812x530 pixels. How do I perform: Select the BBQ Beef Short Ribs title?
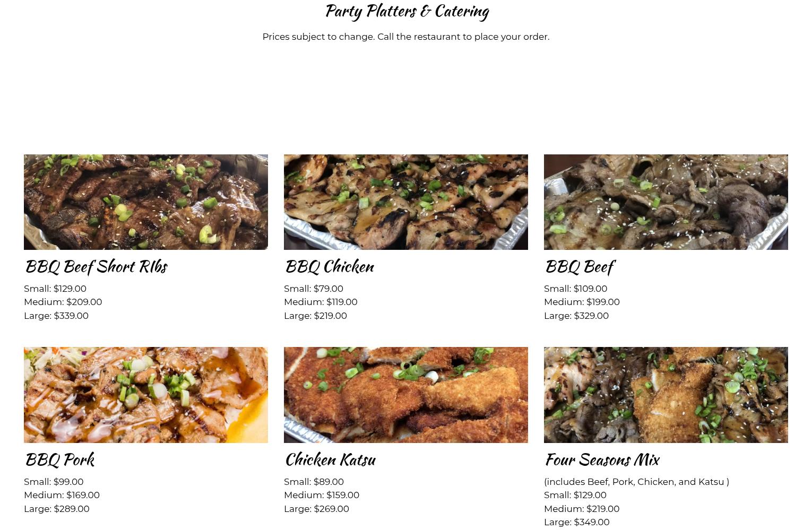(96, 266)
